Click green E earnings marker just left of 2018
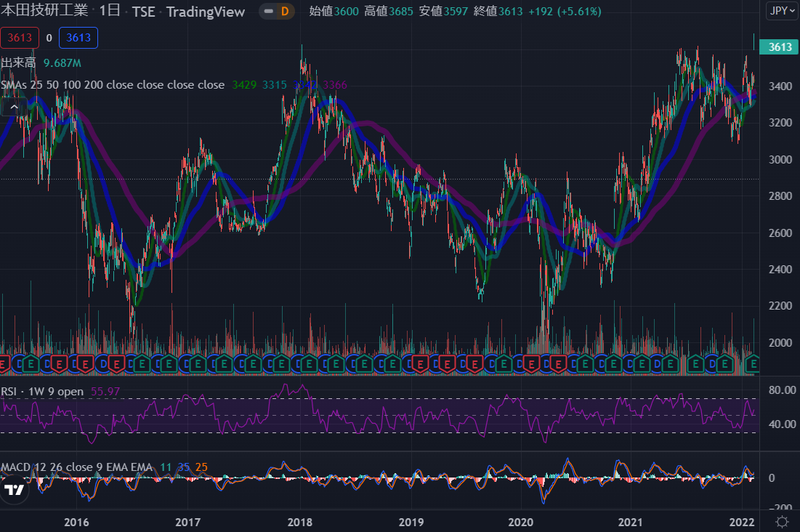Screen dimensions: 800x532 pyautogui.click(x=281, y=365)
